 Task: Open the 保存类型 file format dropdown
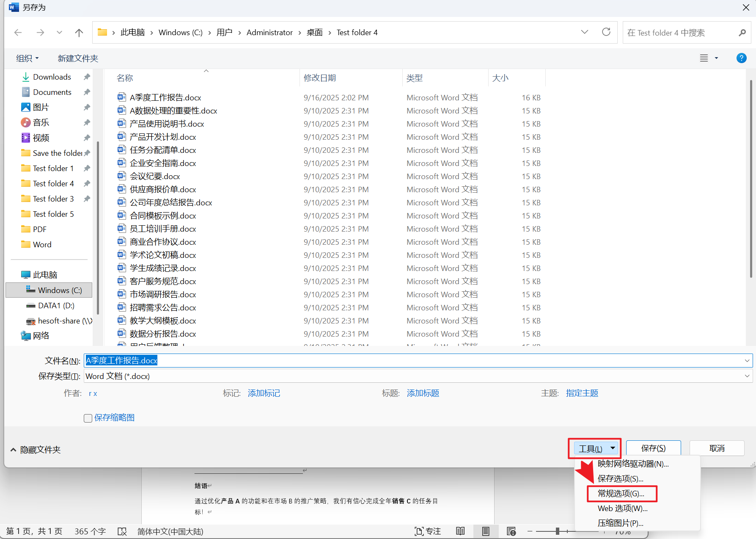coord(746,376)
